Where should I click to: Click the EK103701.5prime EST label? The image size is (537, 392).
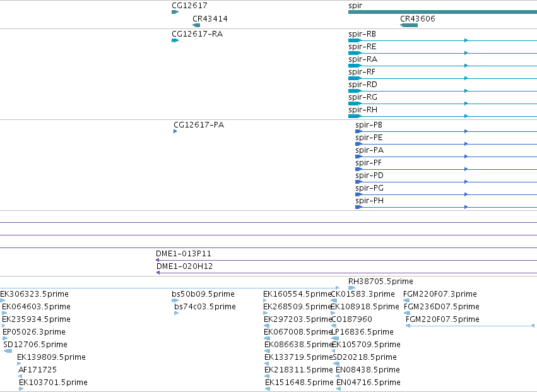(x=53, y=383)
